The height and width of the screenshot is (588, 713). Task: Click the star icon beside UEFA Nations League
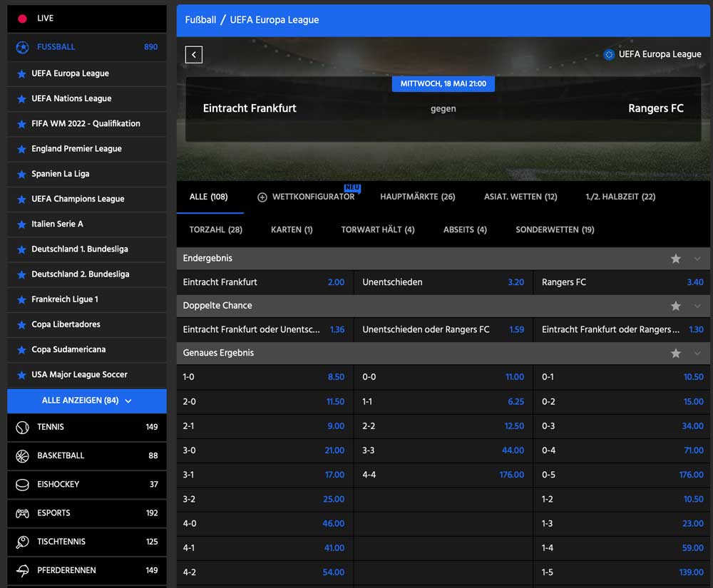pos(21,98)
